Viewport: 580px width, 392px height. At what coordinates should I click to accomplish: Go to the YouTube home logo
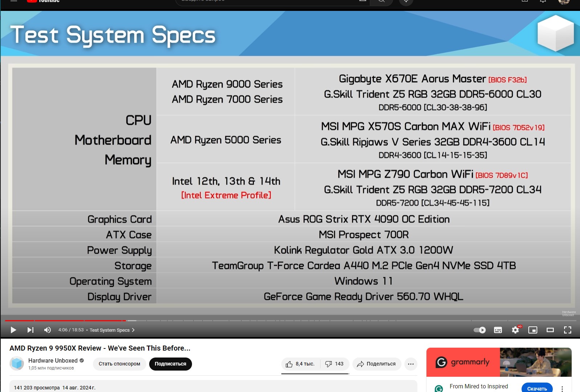click(x=44, y=1)
